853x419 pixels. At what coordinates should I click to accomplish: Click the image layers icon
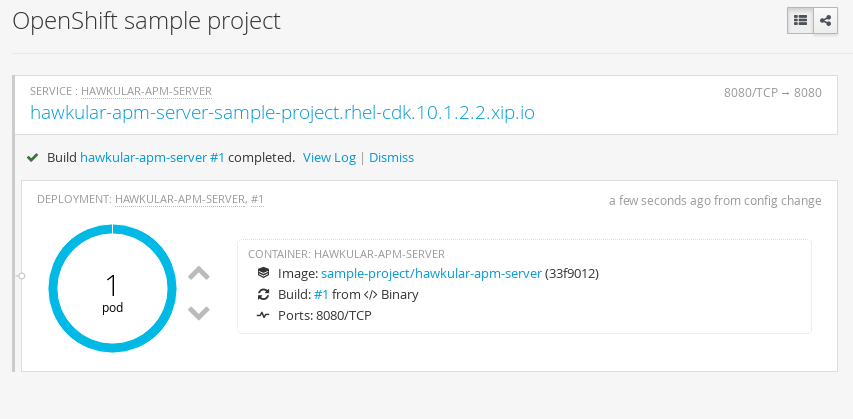tap(263, 273)
